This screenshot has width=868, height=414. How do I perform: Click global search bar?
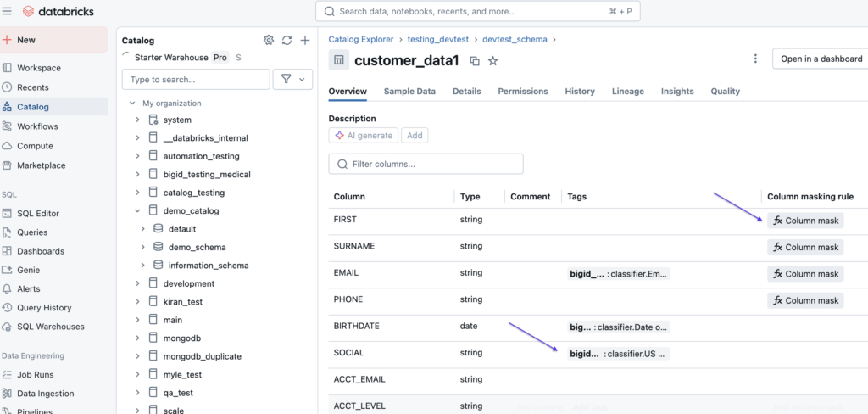478,11
